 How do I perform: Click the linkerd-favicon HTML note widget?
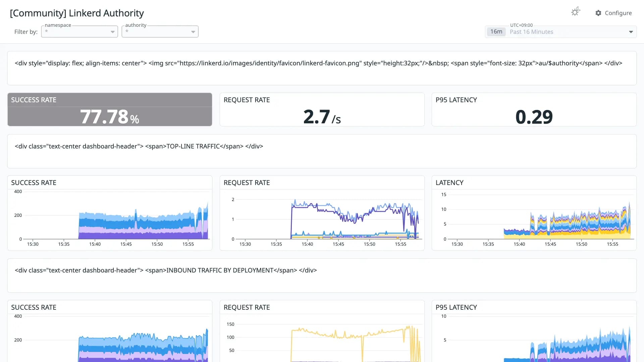(x=322, y=68)
